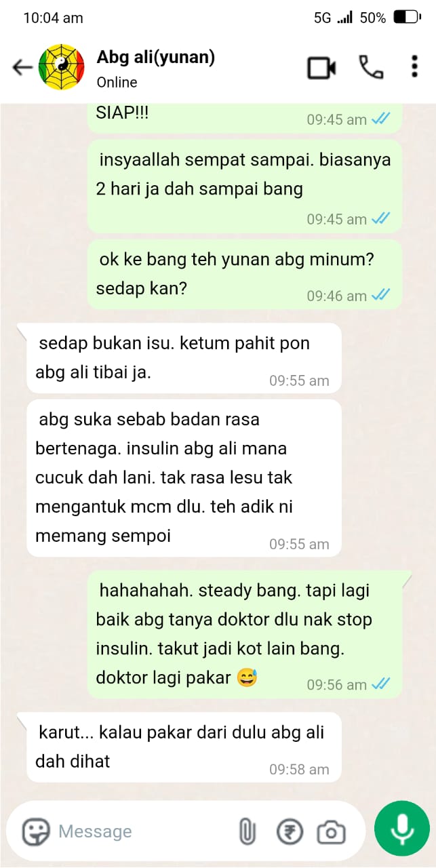Tap the paperclip attachment icon

pos(247,831)
